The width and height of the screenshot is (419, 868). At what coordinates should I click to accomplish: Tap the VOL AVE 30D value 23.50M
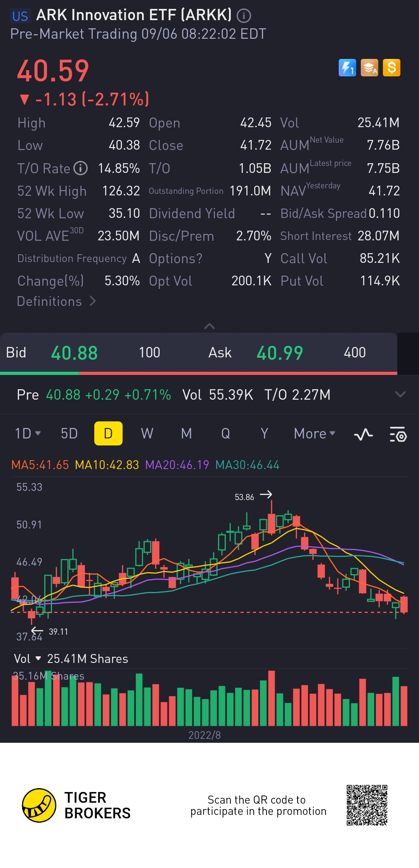(x=118, y=236)
